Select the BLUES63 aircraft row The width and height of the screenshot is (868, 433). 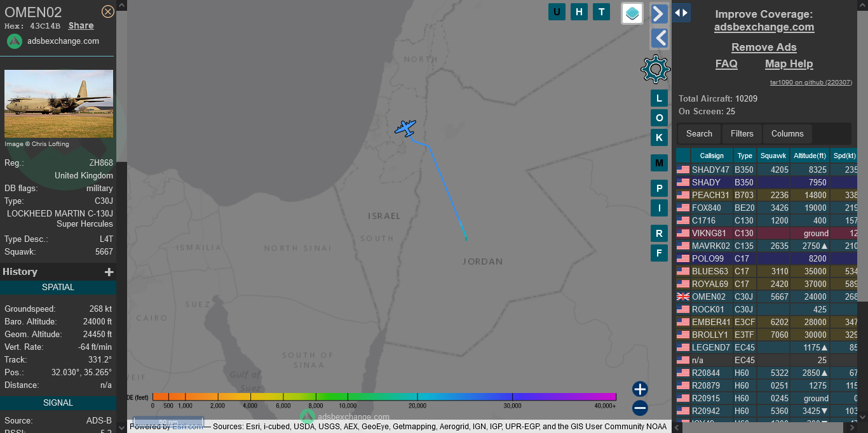point(766,271)
